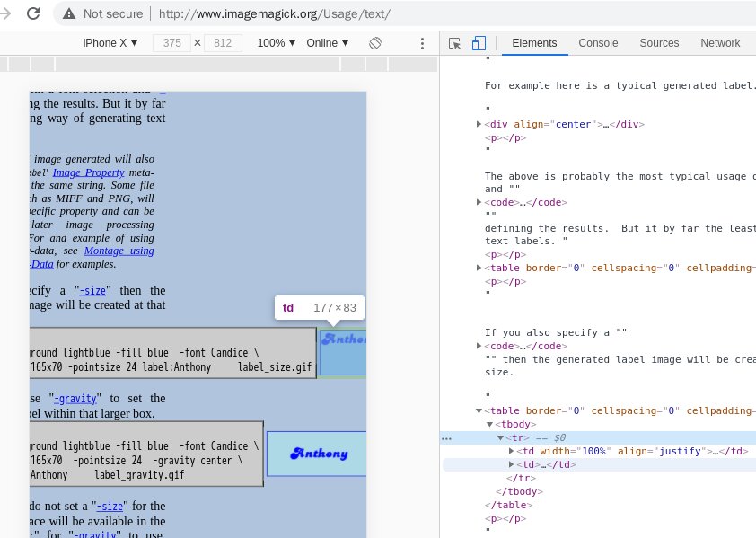Expand the div align center node
This screenshot has height=538, width=756.
pyautogui.click(x=479, y=124)
